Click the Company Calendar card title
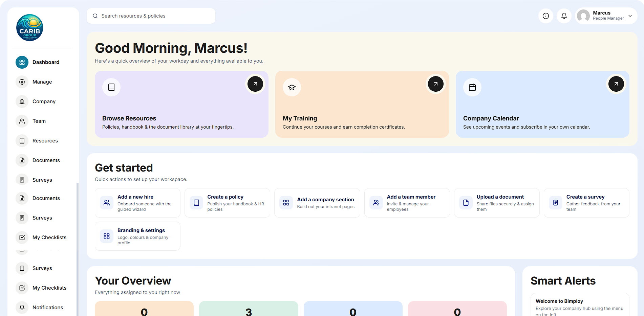This screenshot has height=316, width=644. (491, 118)
